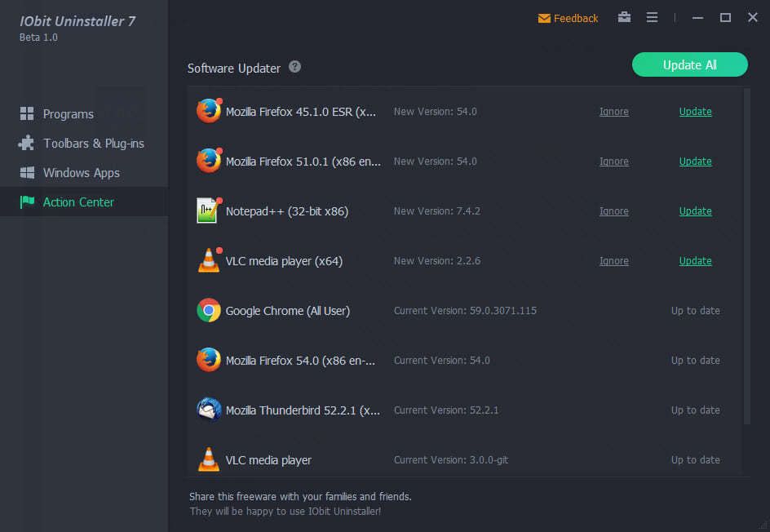Update VLC media player (x64)
This screenshot has height=532, width=770.
click(x=695, y=261)
